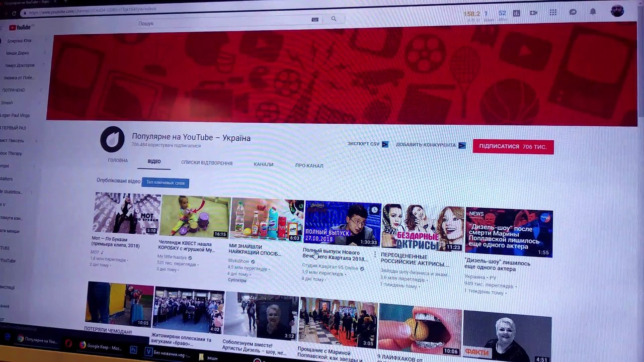Click the YouTube logo to go home

coord(20,28)
